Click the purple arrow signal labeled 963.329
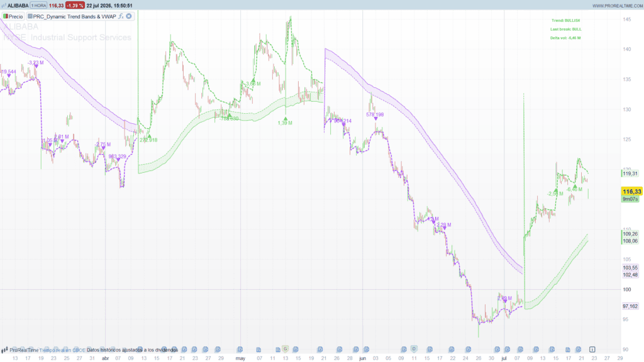This screenshot has height=362, width=644. [x=118, y=160]
